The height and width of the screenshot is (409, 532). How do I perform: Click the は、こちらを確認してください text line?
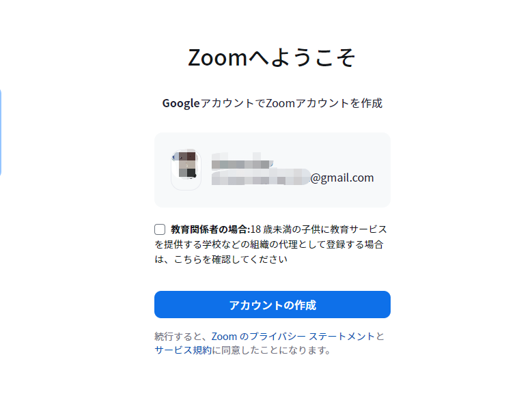(221, 259)
